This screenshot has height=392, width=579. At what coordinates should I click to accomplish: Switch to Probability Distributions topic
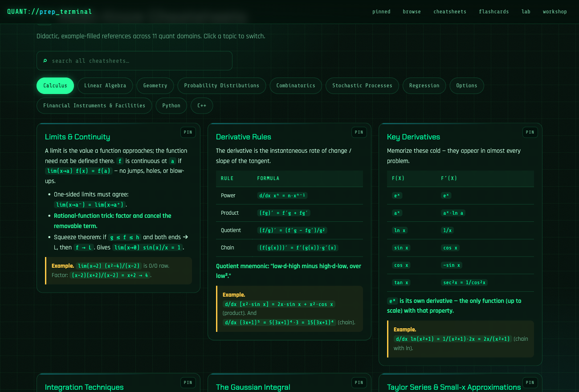tap(221, 86)
